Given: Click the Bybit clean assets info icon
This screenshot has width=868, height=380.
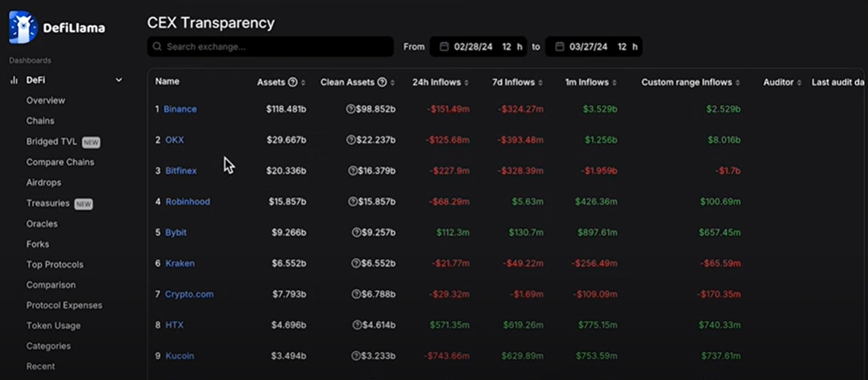Looking at the screenshot, I should pos(356,233).
